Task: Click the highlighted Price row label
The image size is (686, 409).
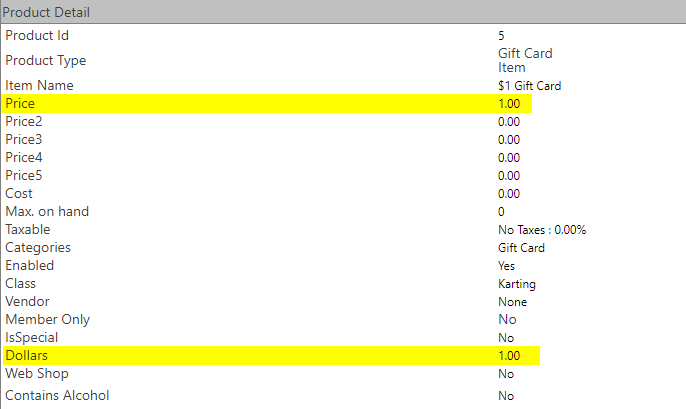Action: 20,104
